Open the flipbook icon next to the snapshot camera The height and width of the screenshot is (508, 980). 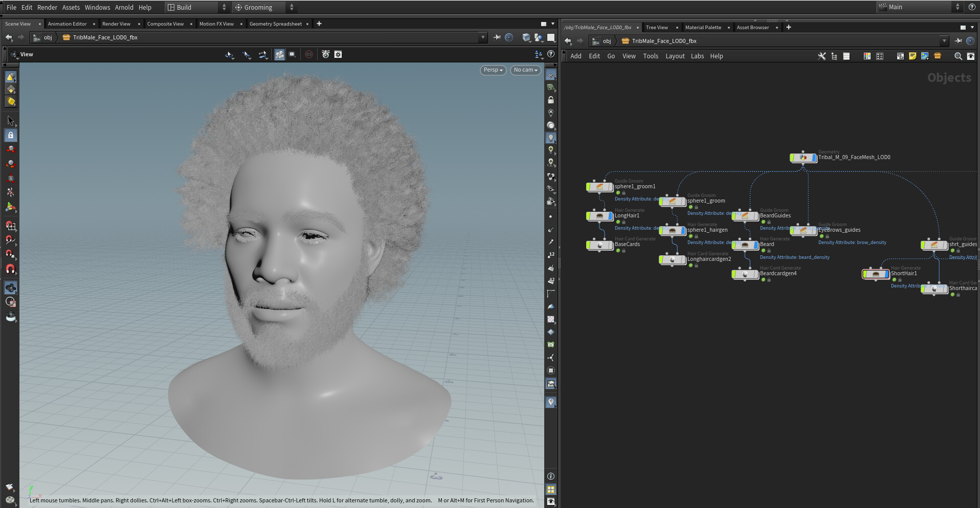[338, 55]
